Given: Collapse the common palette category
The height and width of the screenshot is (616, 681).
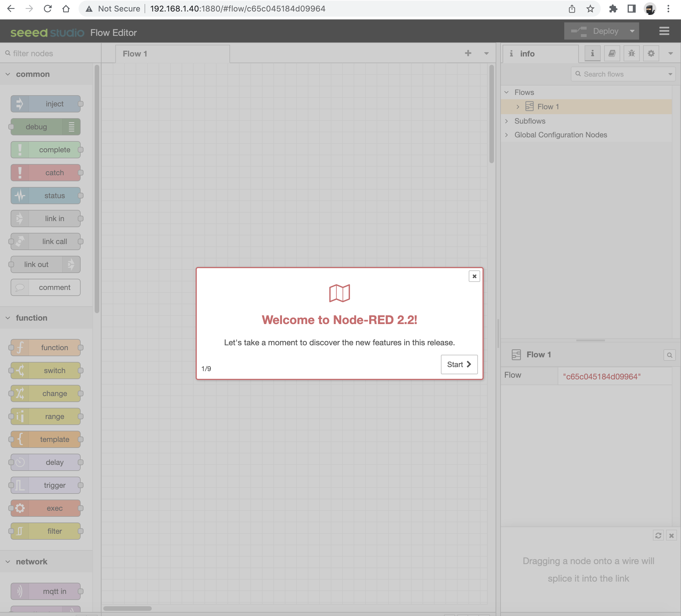Looking at the screenshot, I should 8,74.
